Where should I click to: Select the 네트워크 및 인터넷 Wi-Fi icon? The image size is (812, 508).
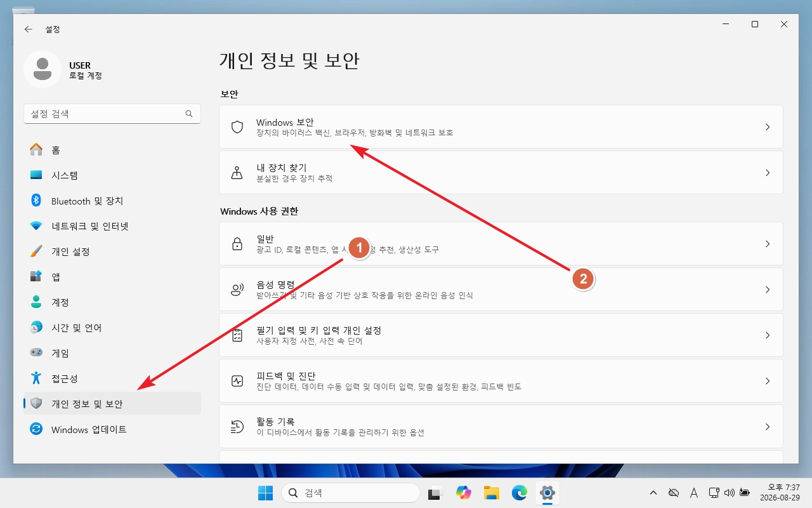pos(36,226)
